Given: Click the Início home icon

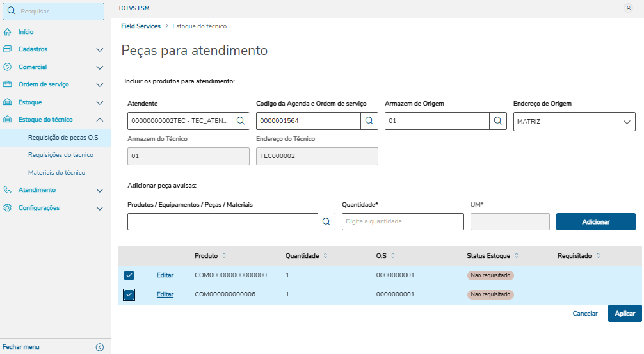Looking at the screenshot, I should tap(7, 32).
